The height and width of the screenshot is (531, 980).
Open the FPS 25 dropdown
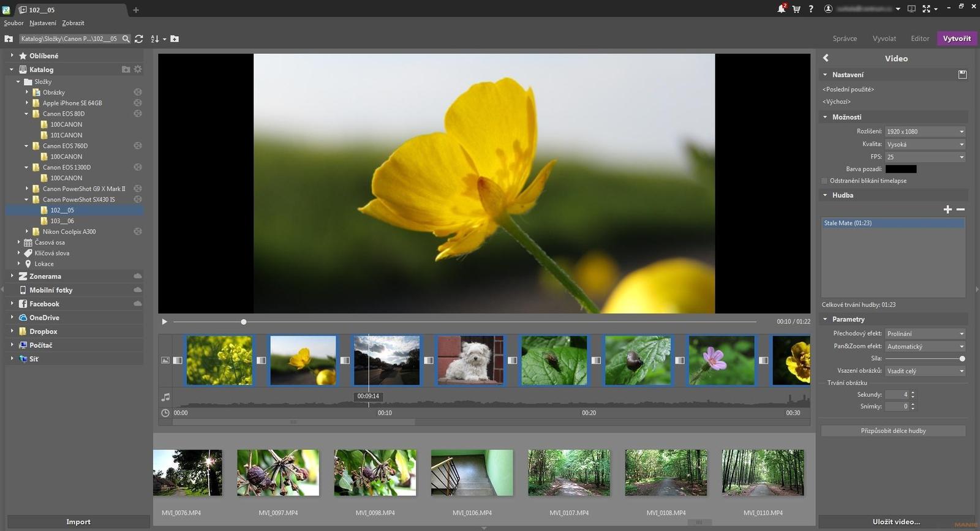click(x=925, y=157)
